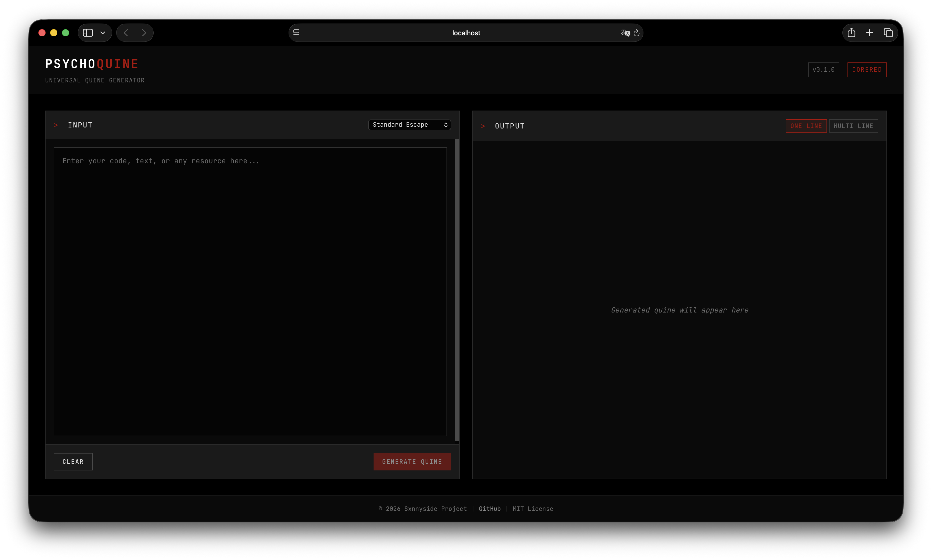Open the browser share menu icon
Viewport: 932px width, 560px height.
point(851,33)
